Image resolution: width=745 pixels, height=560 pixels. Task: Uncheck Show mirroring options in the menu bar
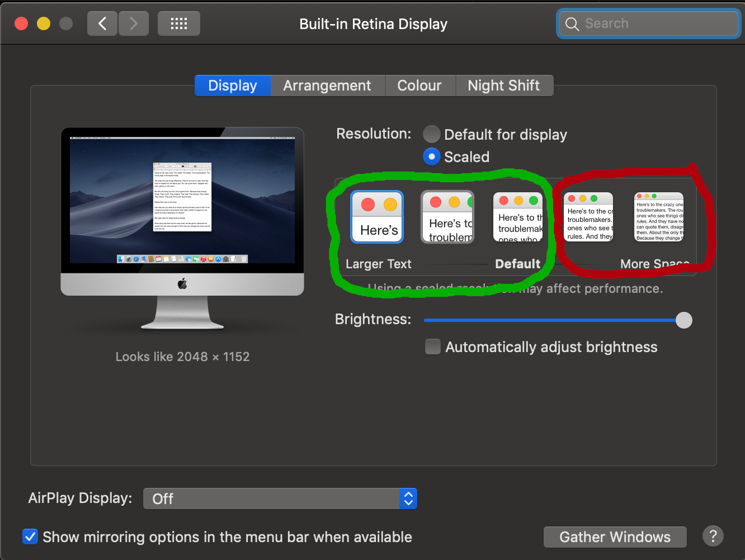(30, 537)
